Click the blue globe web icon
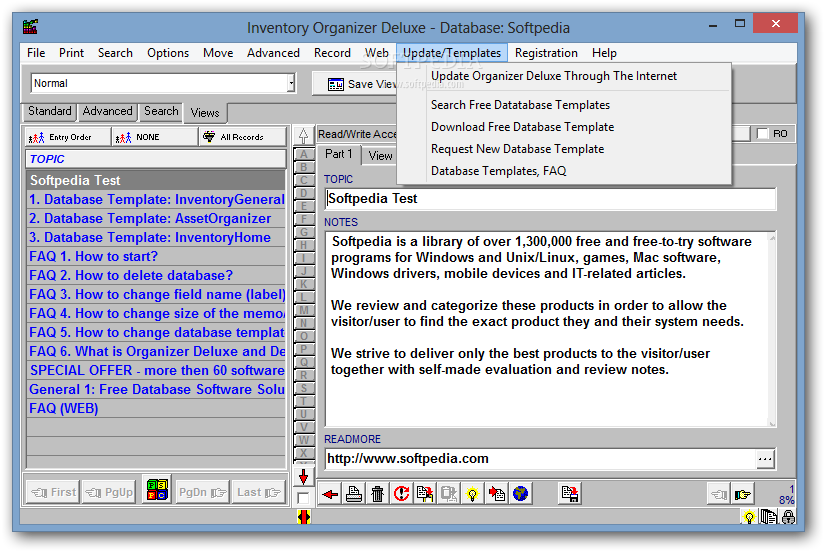 (x=520, y=494)
